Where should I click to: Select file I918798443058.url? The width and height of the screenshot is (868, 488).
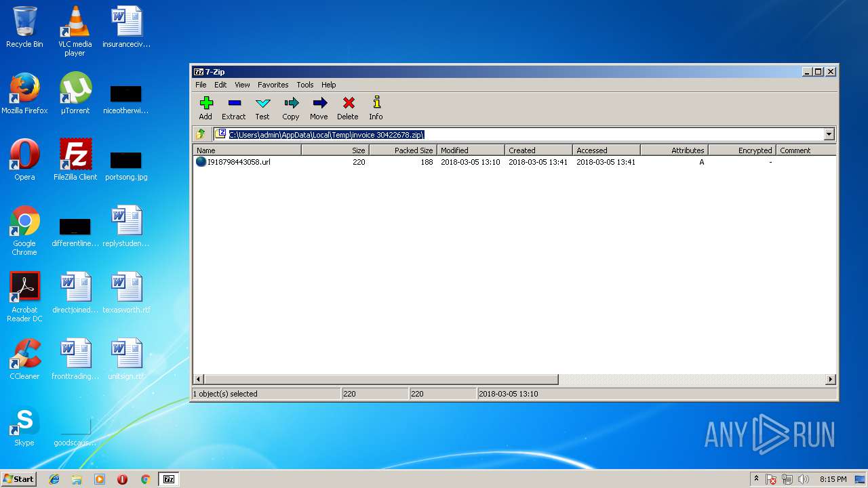pos(238,162)
